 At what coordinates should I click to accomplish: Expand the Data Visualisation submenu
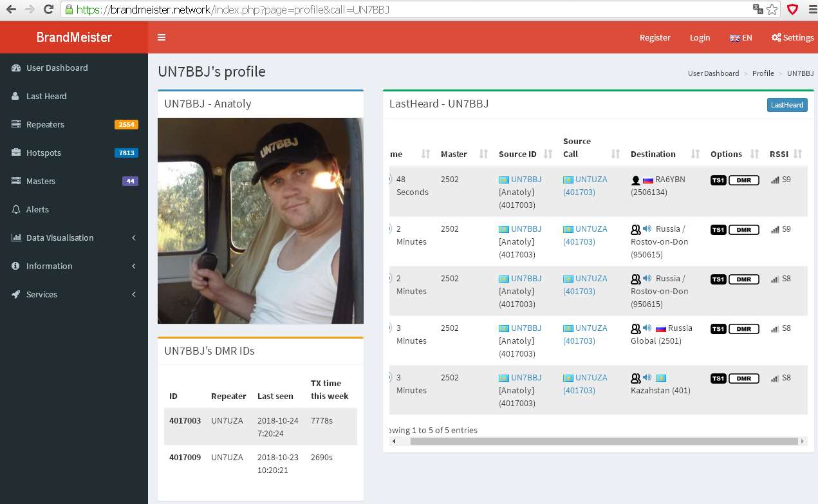pos(60,238)
